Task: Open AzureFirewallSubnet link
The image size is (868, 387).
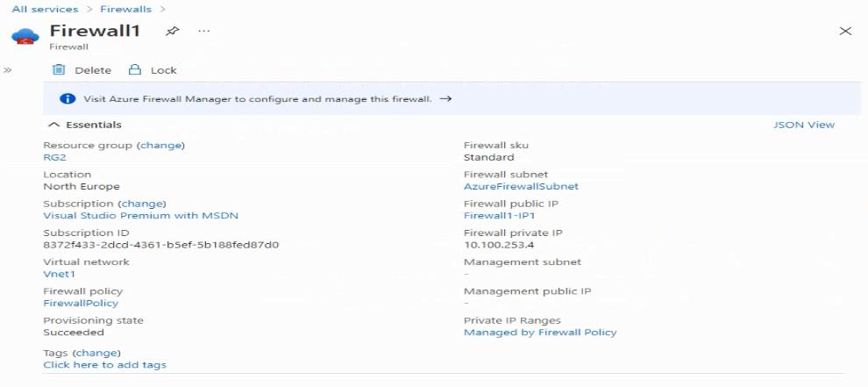Action: tap(521, 186)
